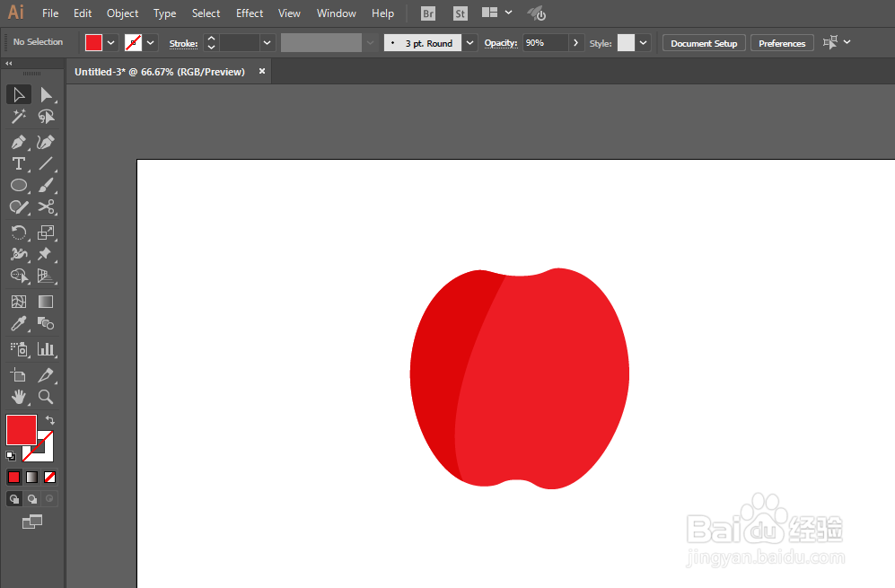Pick the Type tool

[x=18, y=164]
